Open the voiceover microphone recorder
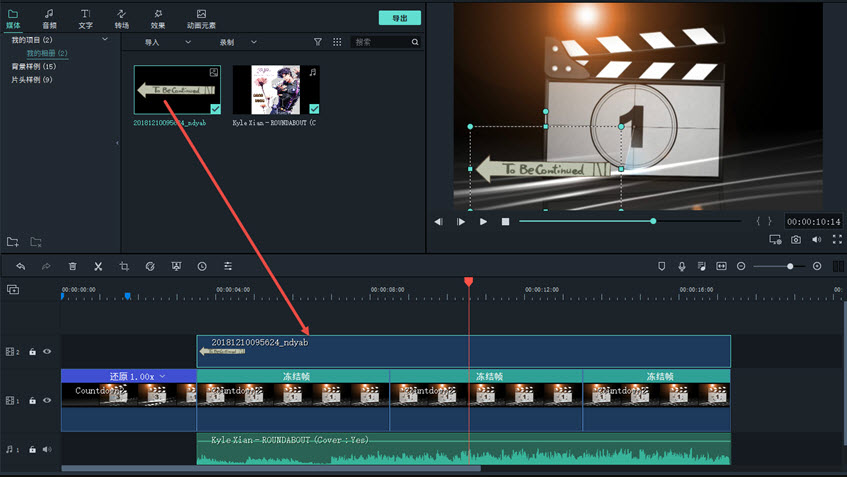This screenshot has height=477, width=847. pyautogui.click(x=682, y=266)
